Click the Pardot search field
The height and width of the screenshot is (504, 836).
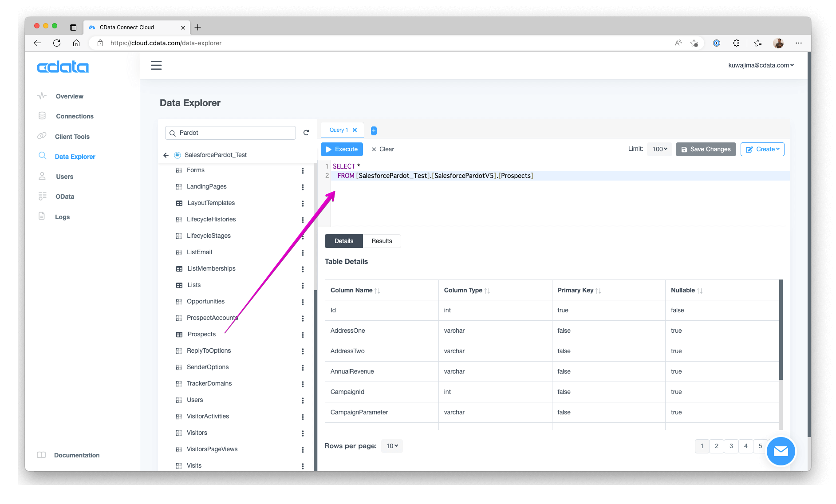230,133
